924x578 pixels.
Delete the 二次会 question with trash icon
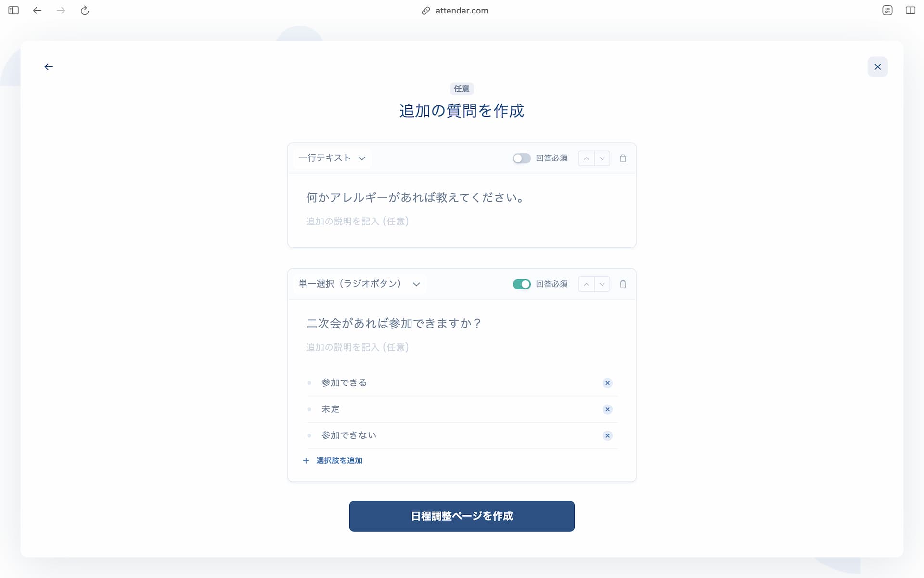(x=623, y=284)
